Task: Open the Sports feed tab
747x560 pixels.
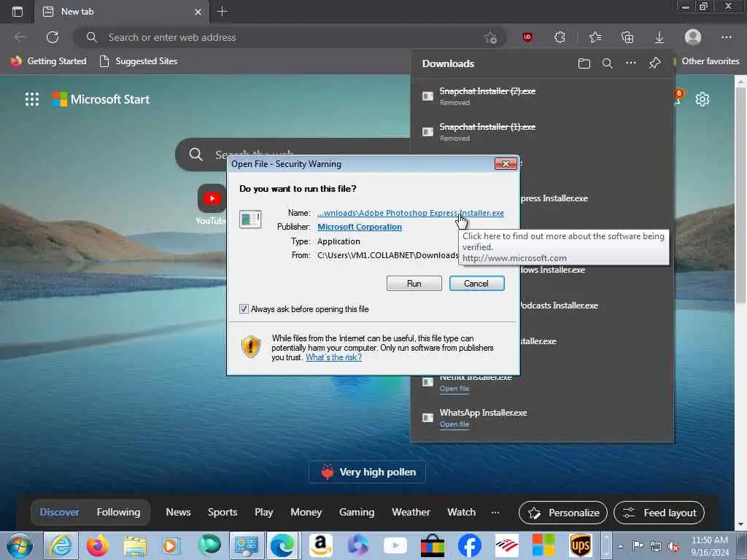Action: 222,513
